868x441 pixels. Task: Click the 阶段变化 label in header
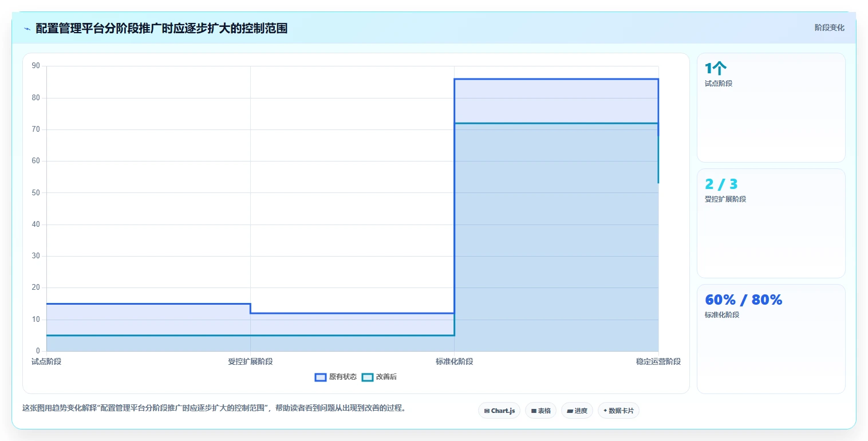(830, 27)
